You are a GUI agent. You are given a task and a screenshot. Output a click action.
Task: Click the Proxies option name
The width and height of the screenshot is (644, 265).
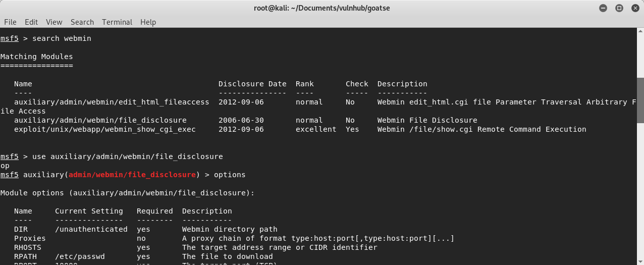click(30, 238)
